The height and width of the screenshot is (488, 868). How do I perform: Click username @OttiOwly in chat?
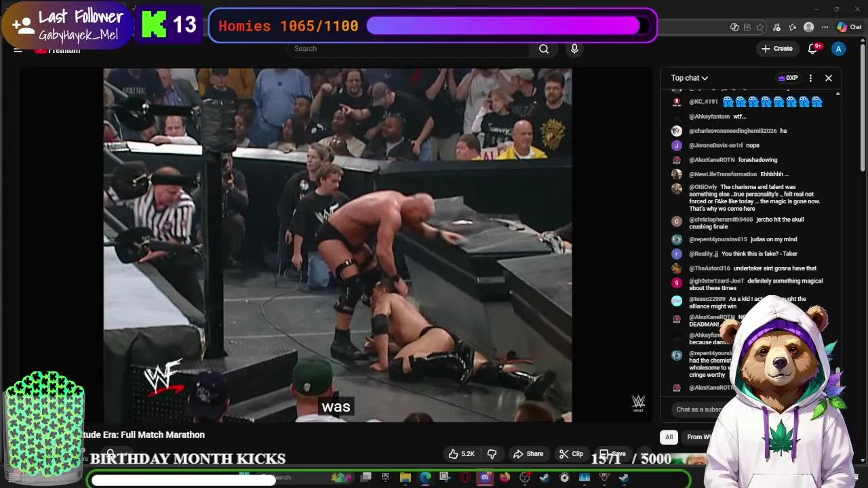(703, 187)
